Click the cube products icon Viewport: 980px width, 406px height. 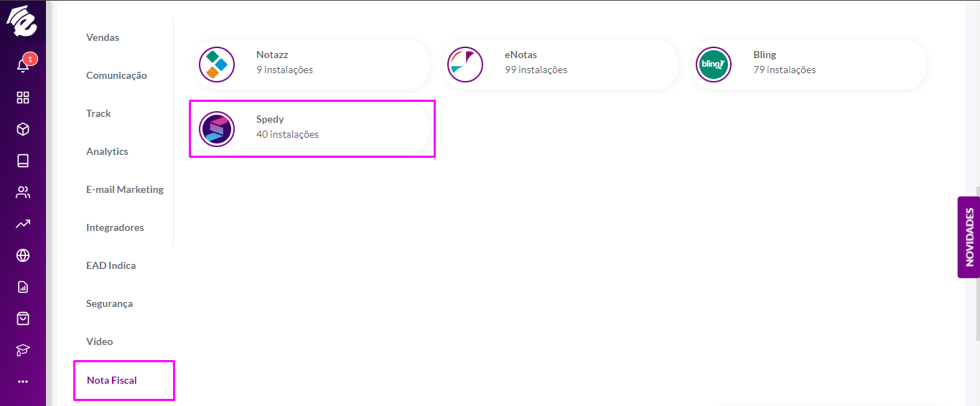(x=23, y=129)
